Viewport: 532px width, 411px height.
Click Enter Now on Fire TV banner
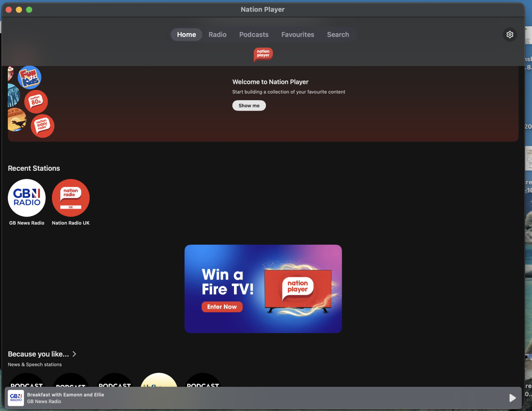(222, 307)
